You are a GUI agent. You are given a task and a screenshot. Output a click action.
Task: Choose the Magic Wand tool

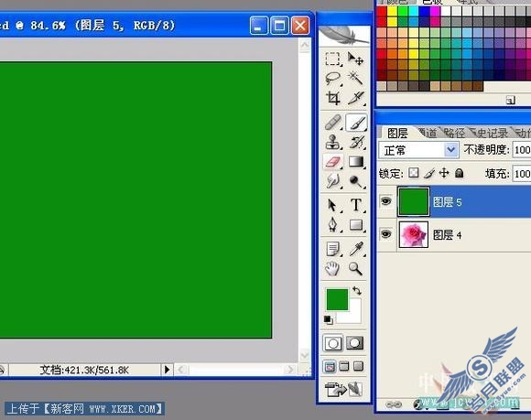pos(355,79)
